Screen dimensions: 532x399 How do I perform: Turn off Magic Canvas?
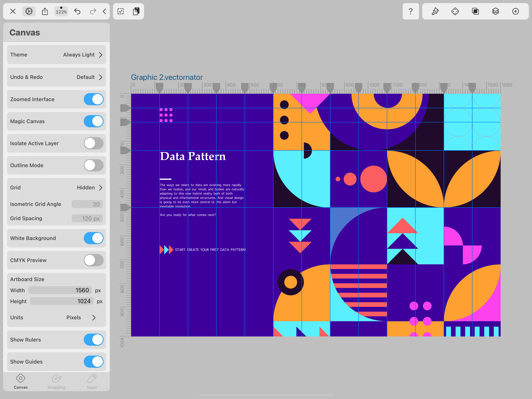pyautogui.click(x=93, y=121)
